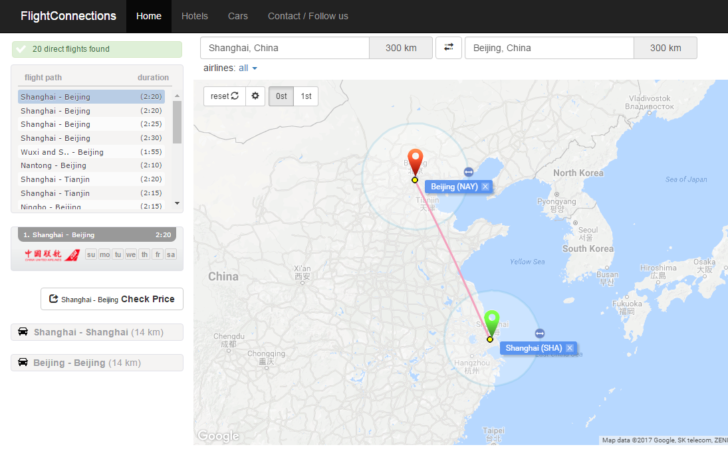Toggle the fr day box
Image resolution: width=728 pixels, height=459 pixels.
[x=158, y=254]
